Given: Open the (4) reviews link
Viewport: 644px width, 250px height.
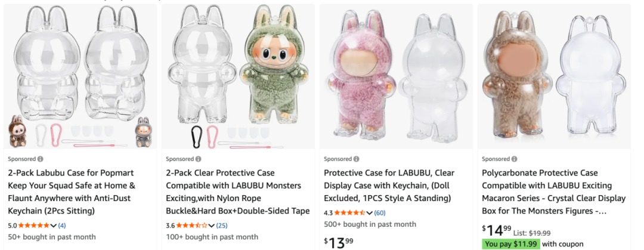Looking at the screenshot, I should (x=62, y=226).
